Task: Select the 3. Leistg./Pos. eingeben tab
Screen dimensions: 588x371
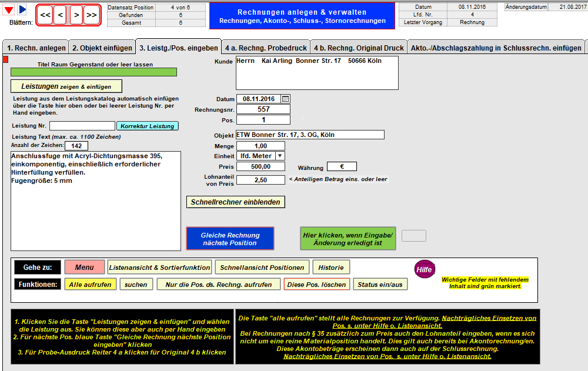Action: 179,48
